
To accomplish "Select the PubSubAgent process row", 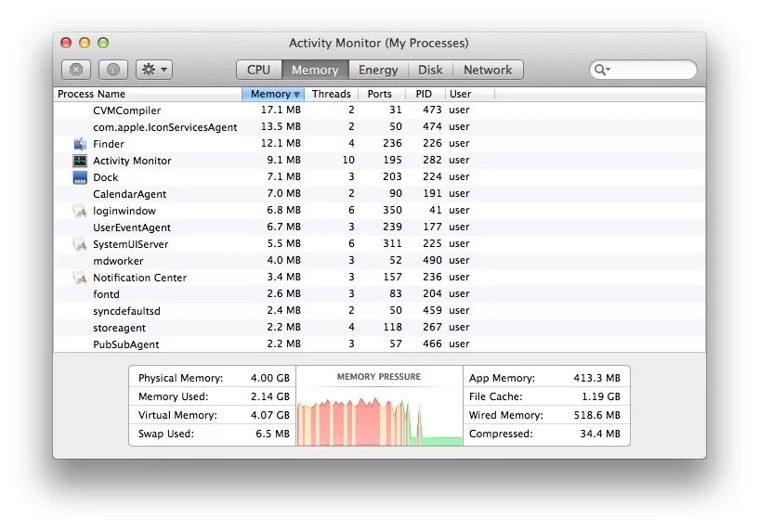I will tap(379, 344).
